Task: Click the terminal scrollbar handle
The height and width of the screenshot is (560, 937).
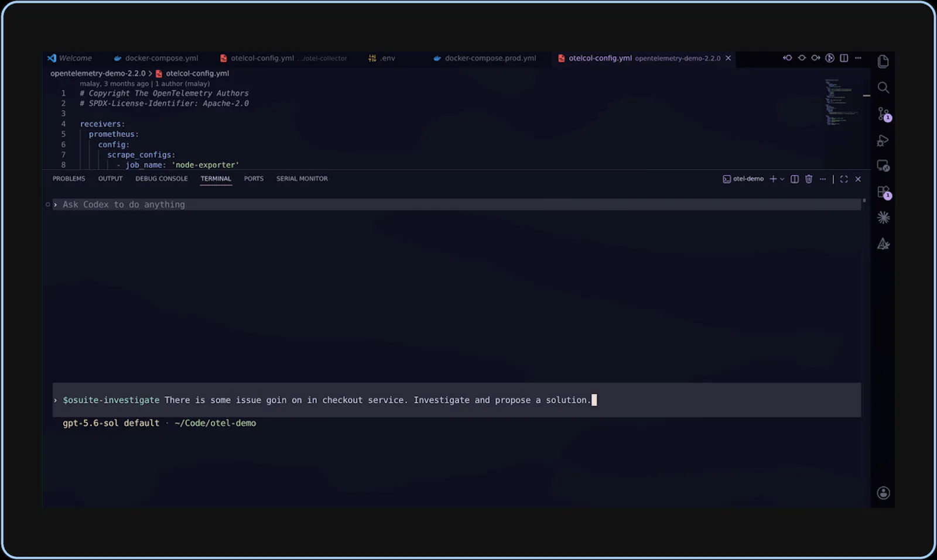Action: (x=864, y=201)
